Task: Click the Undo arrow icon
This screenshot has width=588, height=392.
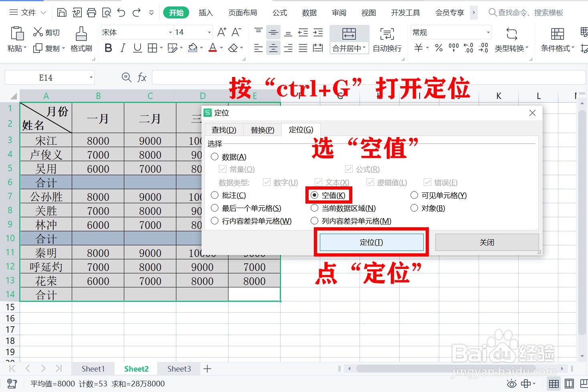Action: (121, 12)
